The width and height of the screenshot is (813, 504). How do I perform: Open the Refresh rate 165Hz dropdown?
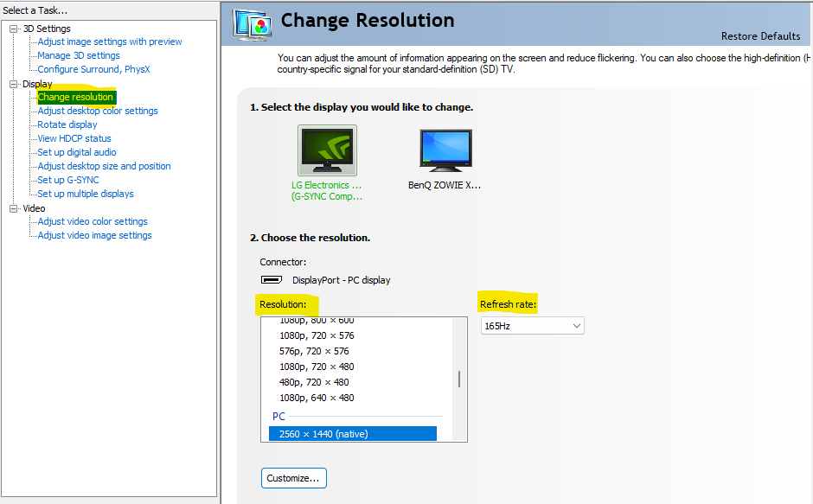[533, 326]
